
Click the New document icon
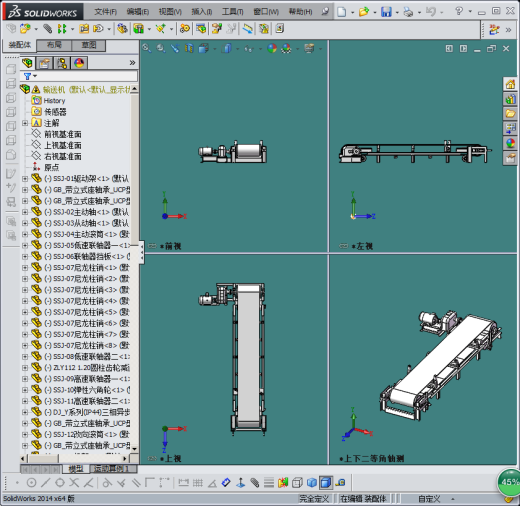341,12
